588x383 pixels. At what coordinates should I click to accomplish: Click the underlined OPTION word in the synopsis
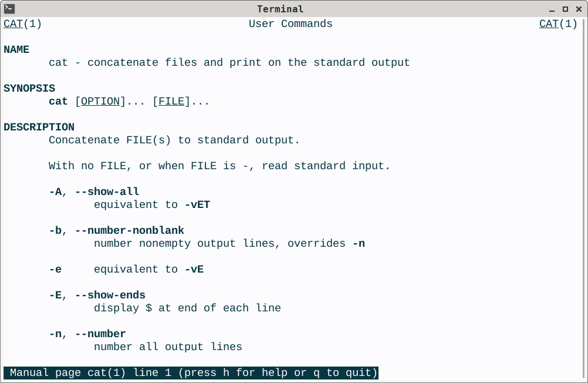[100, 102]
